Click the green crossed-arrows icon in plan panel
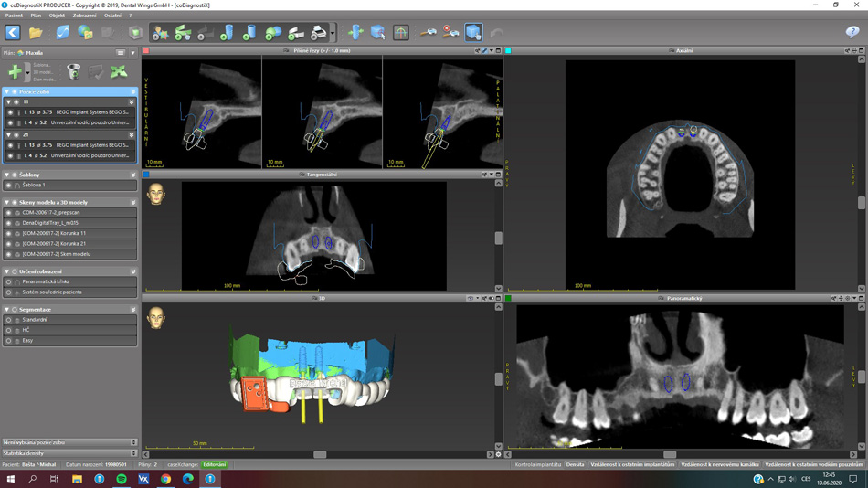868x488 pixels. click(119, 71)
